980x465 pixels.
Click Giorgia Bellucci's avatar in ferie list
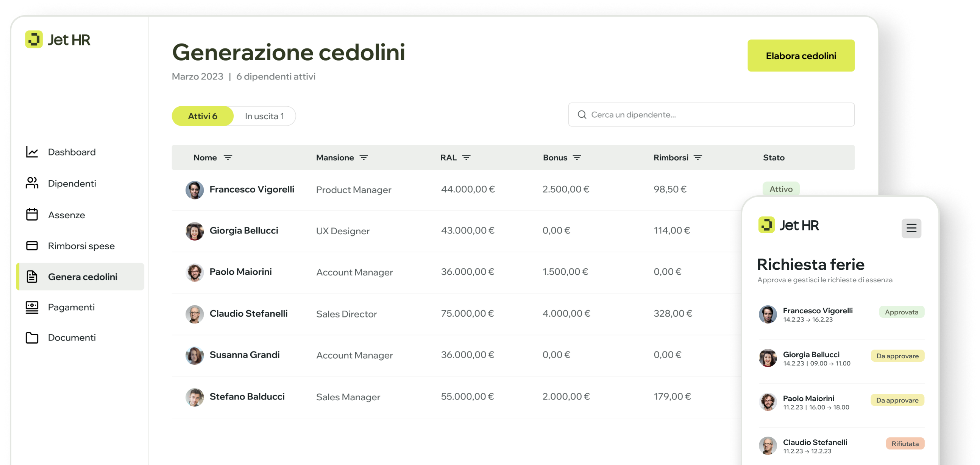(x=768, y=358)
